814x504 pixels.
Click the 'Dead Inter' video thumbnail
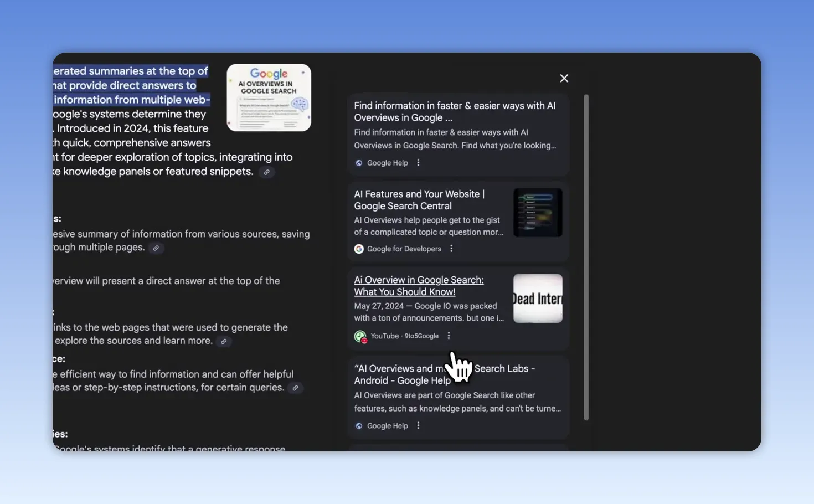pos(538,299)
